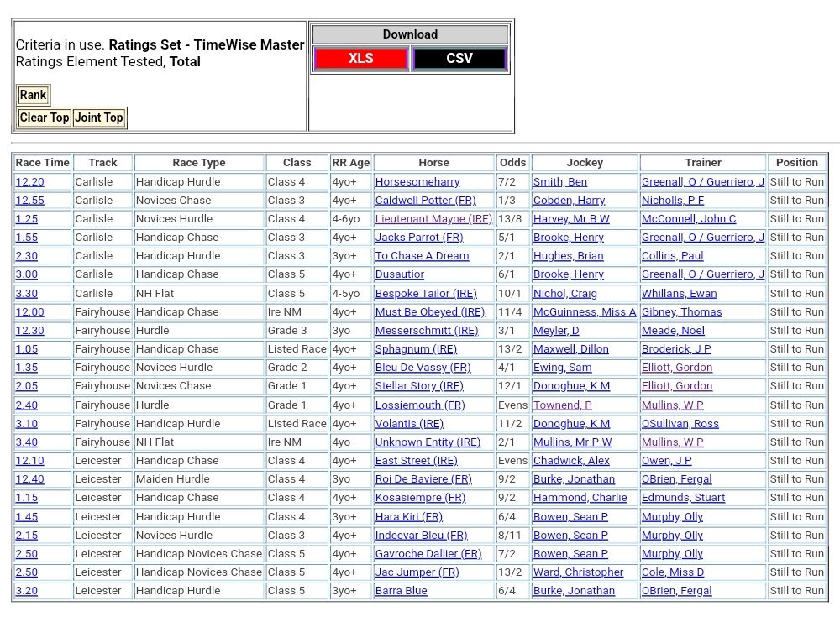Click the Horse column header
The width and height of the screenshot is (840, 622).
tap(433, 163)
